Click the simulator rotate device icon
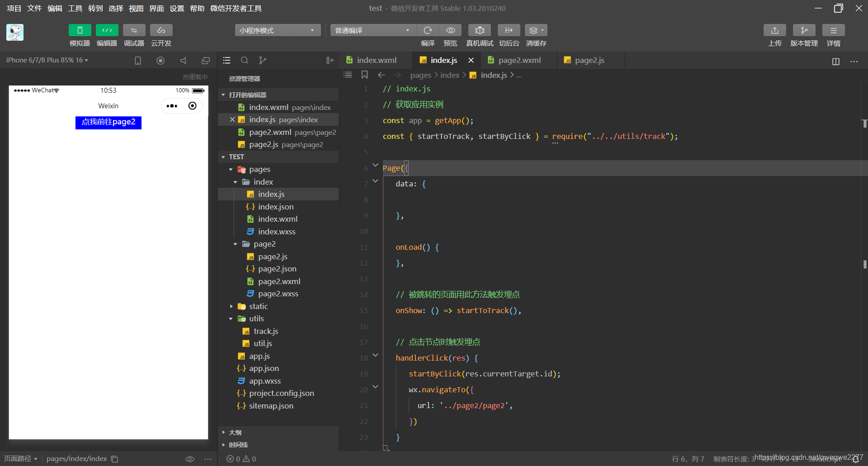 tap(138, 61)
